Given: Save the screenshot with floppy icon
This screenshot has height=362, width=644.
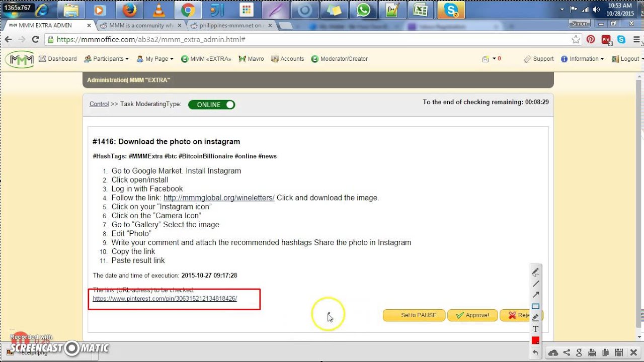Looking at the screenshot, I should (619, 352).
